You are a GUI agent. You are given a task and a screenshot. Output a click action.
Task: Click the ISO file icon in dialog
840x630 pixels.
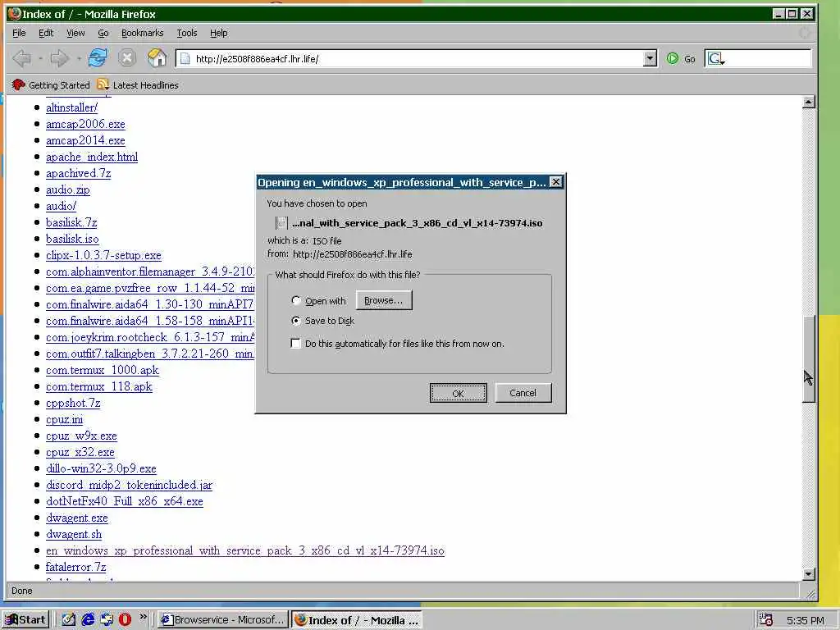282,223
